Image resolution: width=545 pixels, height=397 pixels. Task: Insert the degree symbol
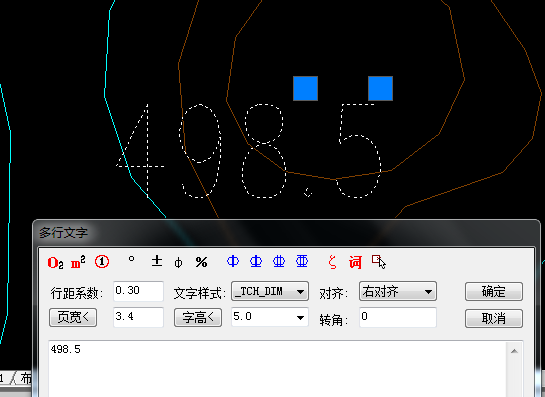[131, 259]
